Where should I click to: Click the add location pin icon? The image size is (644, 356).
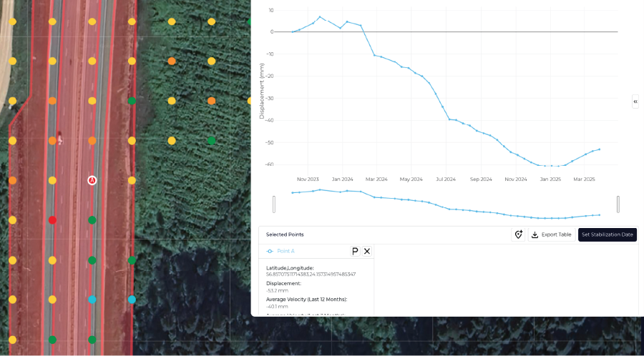(518, 234)
